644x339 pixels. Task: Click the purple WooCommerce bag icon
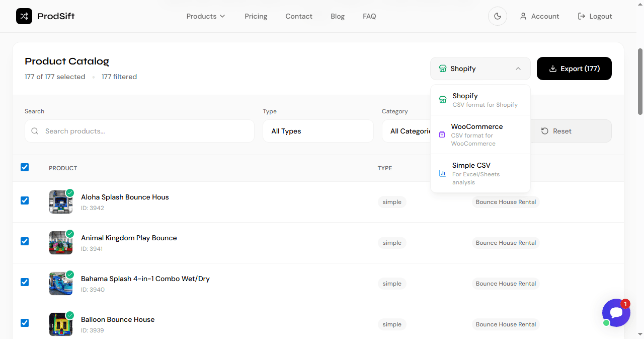(442, 134)
